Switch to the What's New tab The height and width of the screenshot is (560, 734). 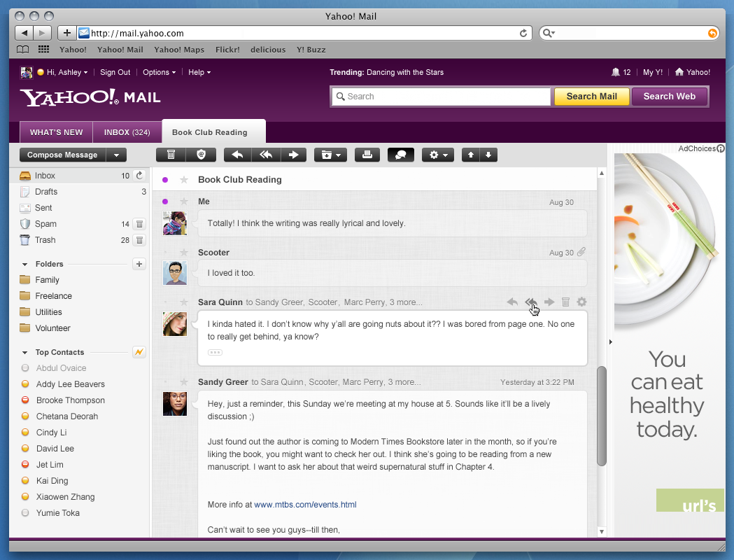pyautogui.click(x=56, y=132)
